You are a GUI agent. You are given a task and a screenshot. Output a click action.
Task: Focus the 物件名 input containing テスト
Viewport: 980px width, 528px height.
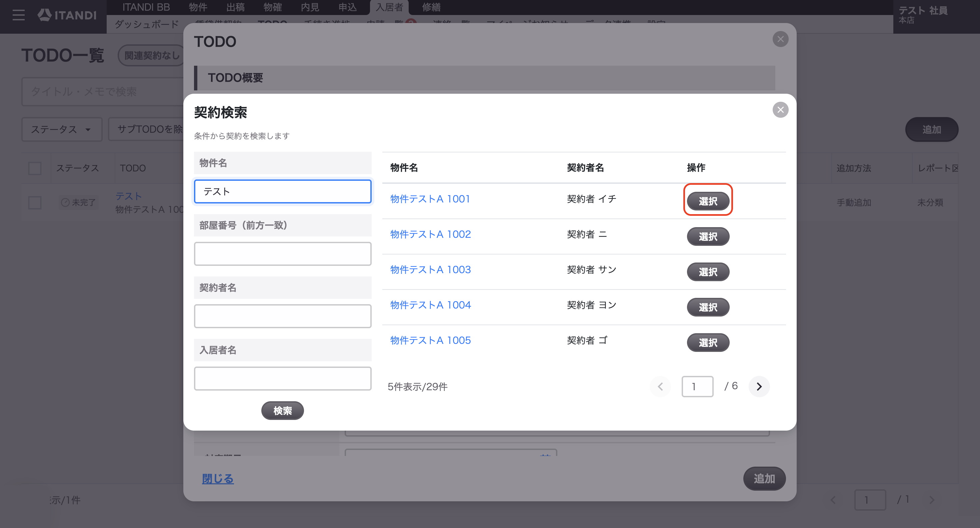pyautogui.click(x=283, y=191)
